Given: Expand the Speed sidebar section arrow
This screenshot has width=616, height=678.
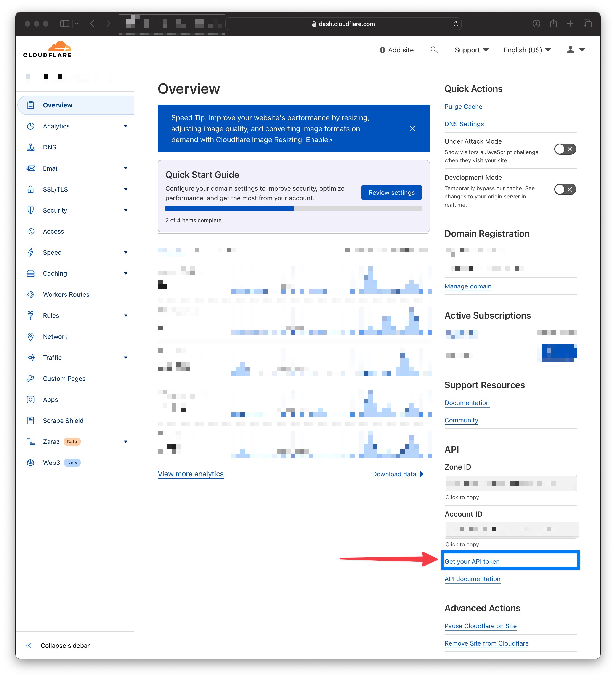Looking at the screenshot, I should coord(125,252).
